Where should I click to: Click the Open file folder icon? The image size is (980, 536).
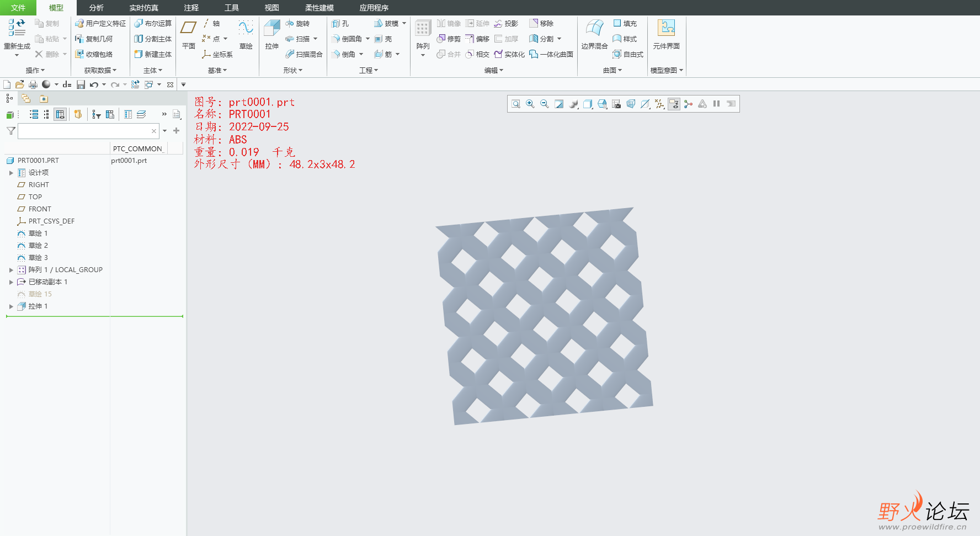coord(20,84)
